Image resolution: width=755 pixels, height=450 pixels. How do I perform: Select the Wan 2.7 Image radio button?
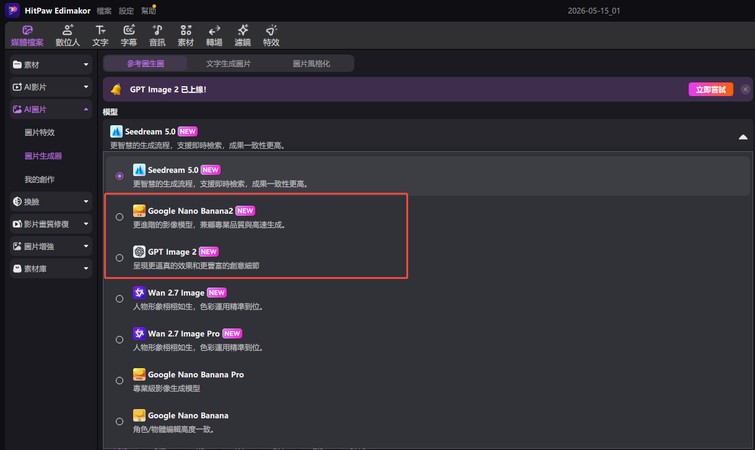click(x=119, y=299)
